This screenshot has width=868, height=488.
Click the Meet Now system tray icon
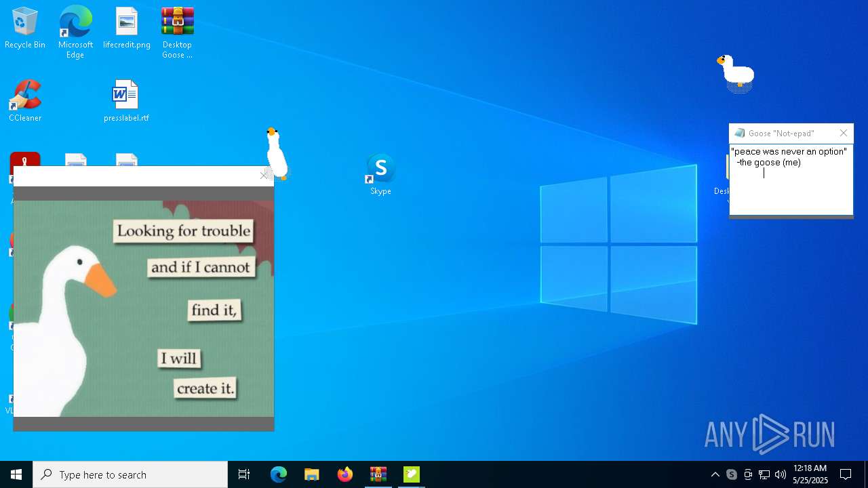tap(748, 474)
